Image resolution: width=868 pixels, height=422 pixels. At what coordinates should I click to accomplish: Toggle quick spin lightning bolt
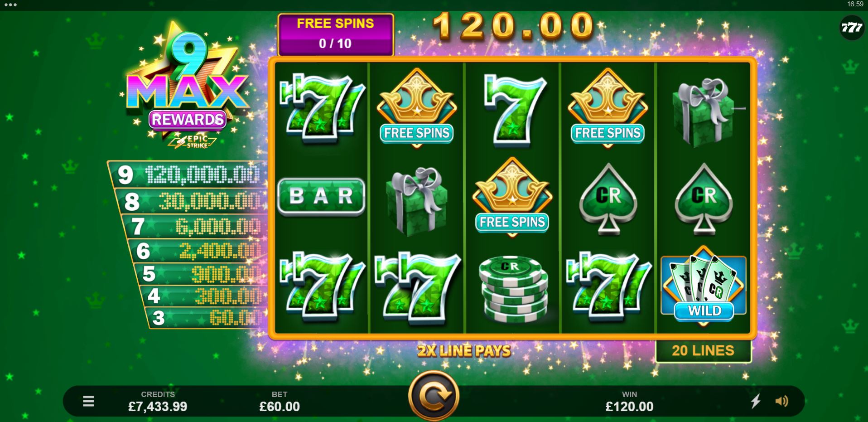point(755,401)
